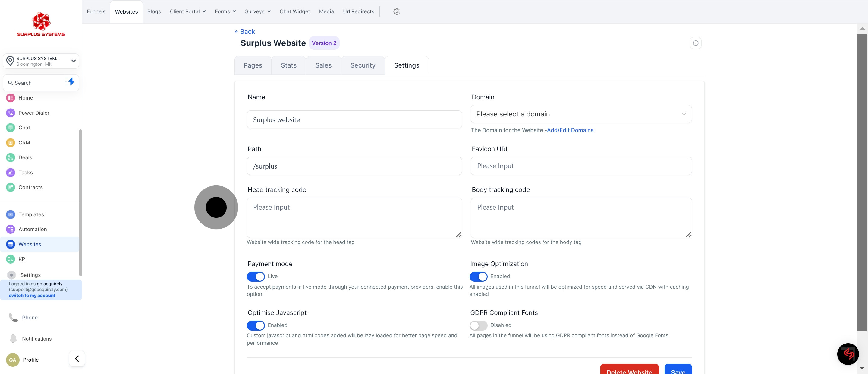Screen dimensions: 868x374
Task: Open Power Dialer from sidebar
Action: pyautogui.click(x=34, y=113)
